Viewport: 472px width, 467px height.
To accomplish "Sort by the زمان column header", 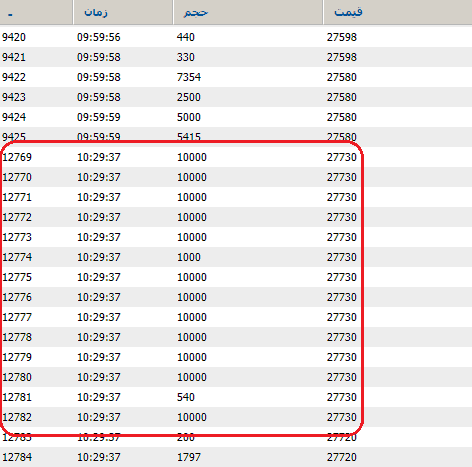I will click(x=123, y=12).
